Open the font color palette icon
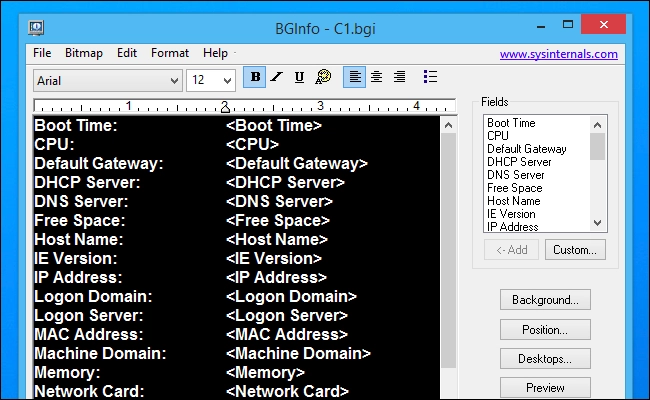This screenshot has height=400, width=650. point(323,77)
